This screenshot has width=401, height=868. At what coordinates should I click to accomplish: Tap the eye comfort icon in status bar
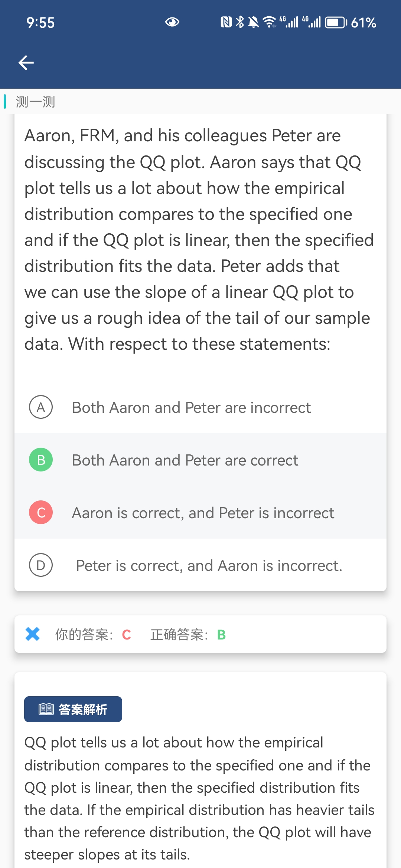[x=172, y=22]
